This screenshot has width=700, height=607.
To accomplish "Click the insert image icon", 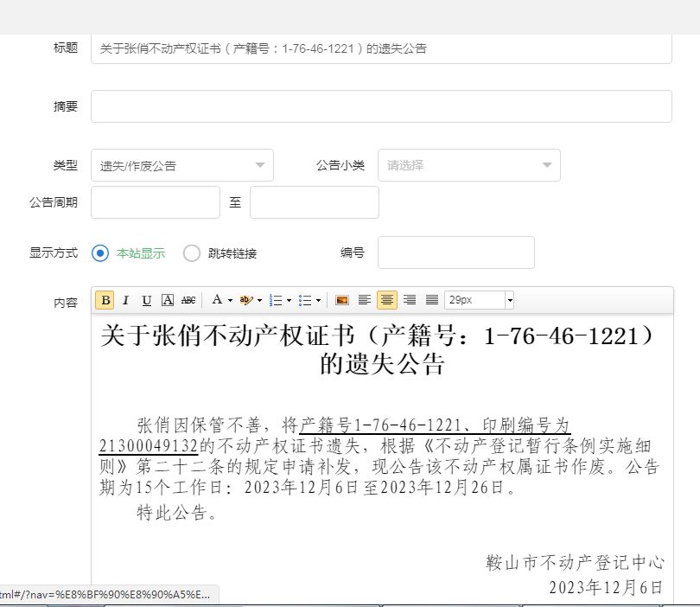I will 342,300.
